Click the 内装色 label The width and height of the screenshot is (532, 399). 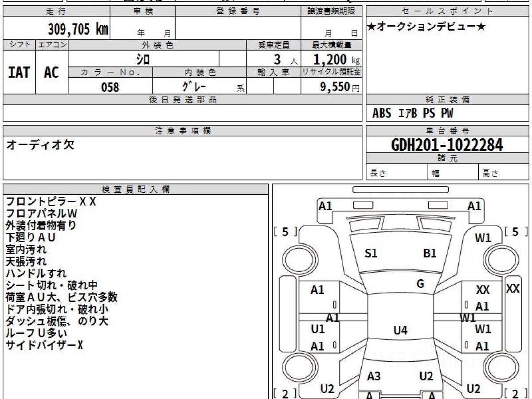[x=199, y=72]
